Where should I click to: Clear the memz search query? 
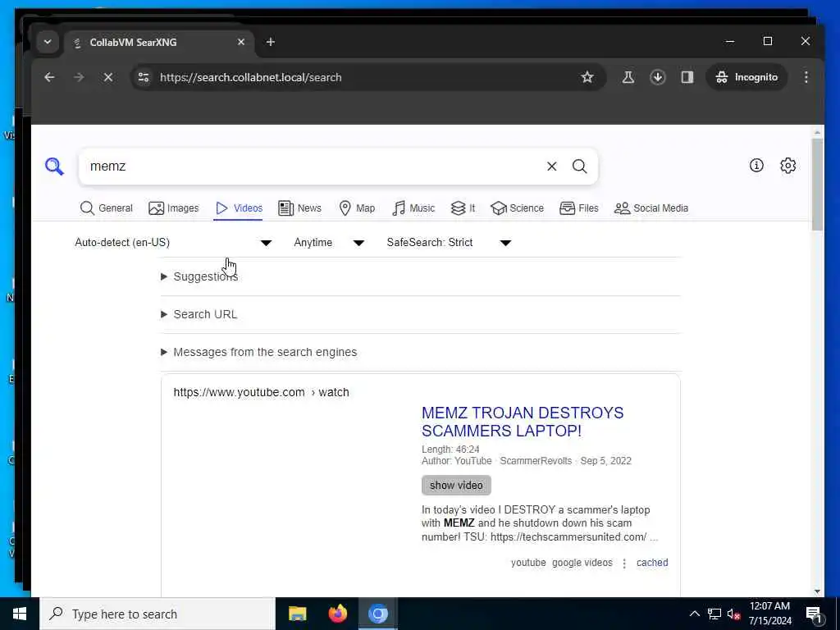(551, 166)
